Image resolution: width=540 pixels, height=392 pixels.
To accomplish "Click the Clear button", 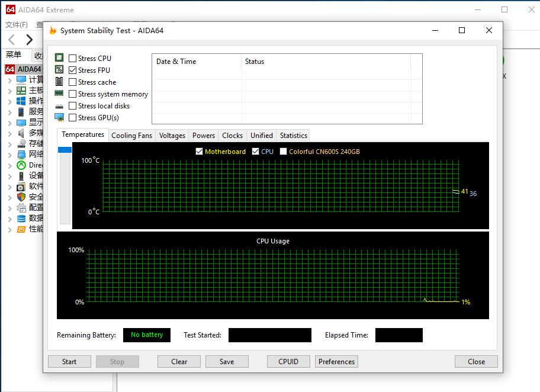I will tap(179, 361).
